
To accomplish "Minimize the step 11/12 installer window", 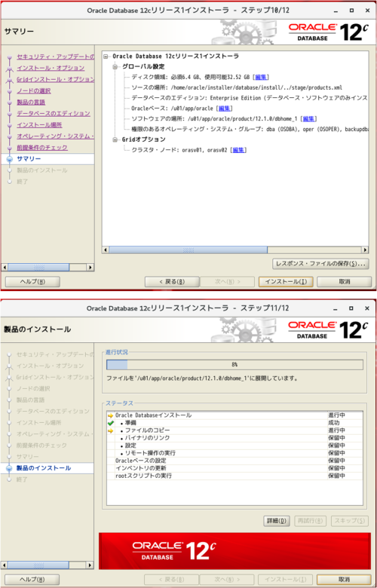I will [x=335, y=308].
